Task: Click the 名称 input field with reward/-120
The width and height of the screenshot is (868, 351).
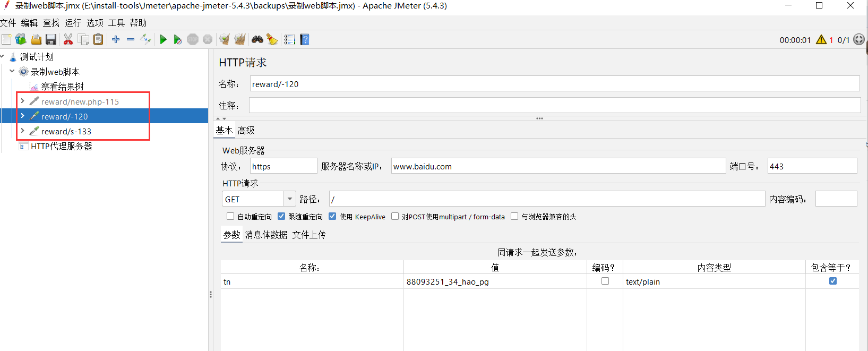Action: [555, 84]
